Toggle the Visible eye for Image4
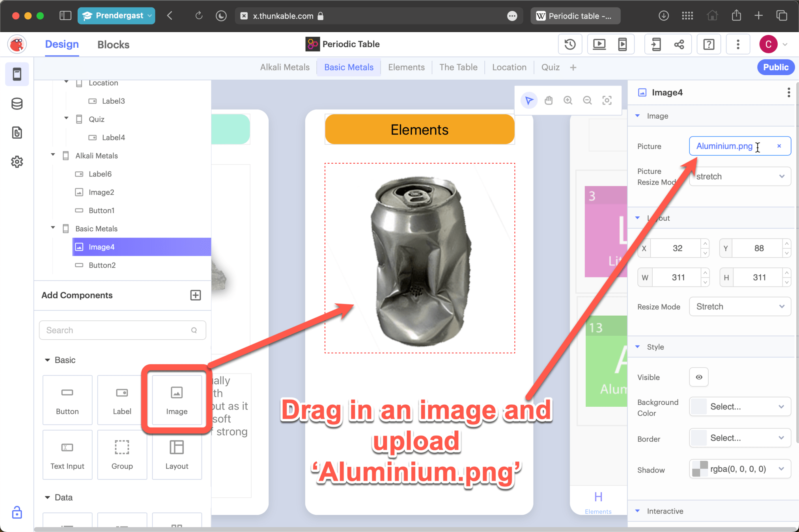The image size is (799, 532). (x=699, y=377)
